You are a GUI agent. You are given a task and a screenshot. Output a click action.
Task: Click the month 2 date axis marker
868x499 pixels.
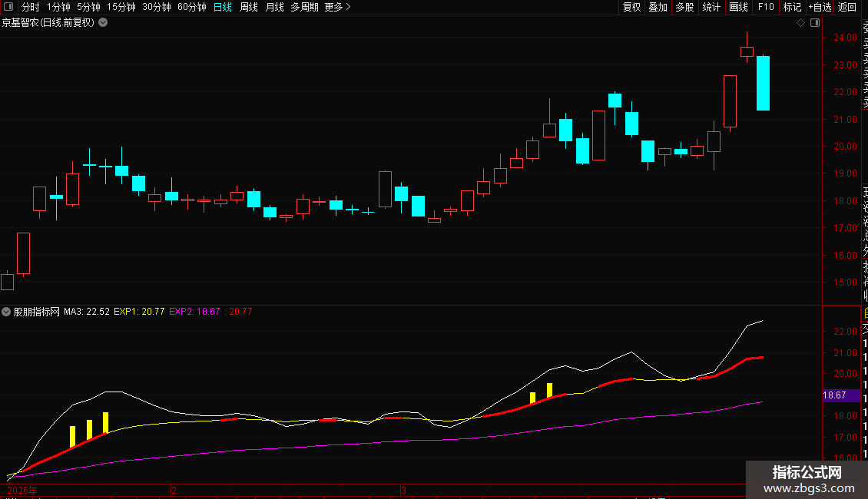tap(174, 491)
